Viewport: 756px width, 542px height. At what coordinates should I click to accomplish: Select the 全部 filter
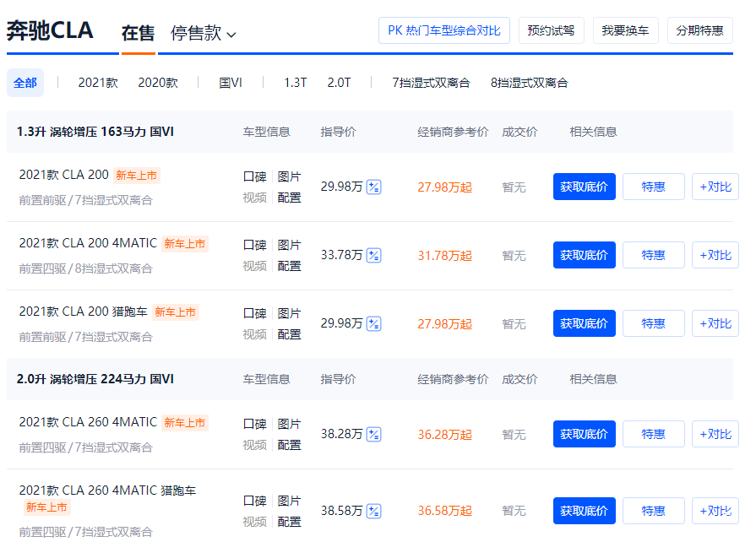(25, 83)
